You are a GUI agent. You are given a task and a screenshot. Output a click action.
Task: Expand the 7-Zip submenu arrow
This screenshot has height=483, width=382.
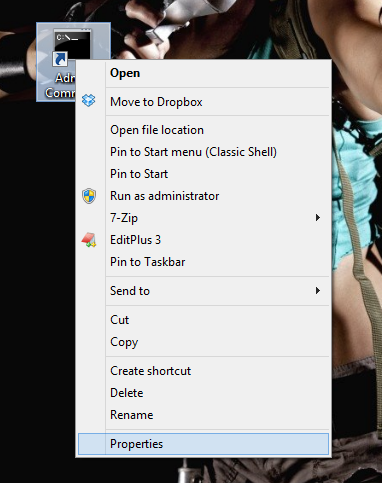point(318,218)
